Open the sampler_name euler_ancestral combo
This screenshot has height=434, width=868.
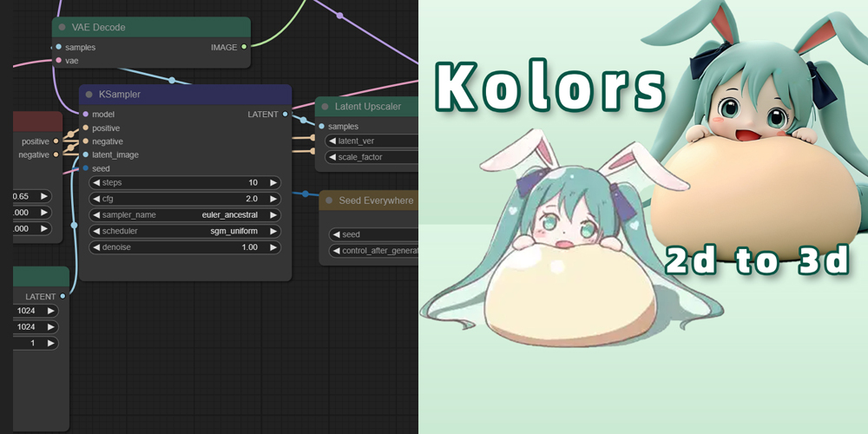[185, 214]
